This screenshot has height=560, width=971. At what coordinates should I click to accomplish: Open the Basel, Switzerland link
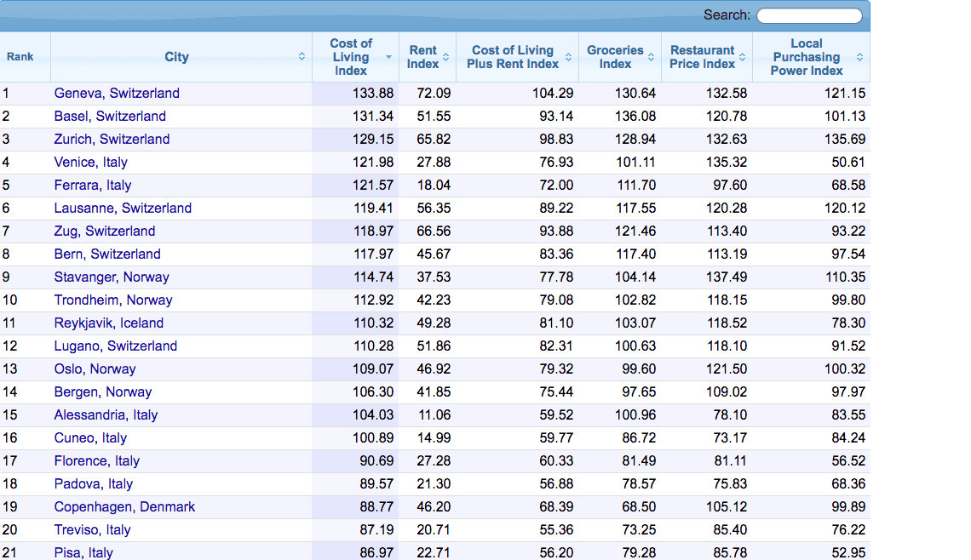coord(110,117)
